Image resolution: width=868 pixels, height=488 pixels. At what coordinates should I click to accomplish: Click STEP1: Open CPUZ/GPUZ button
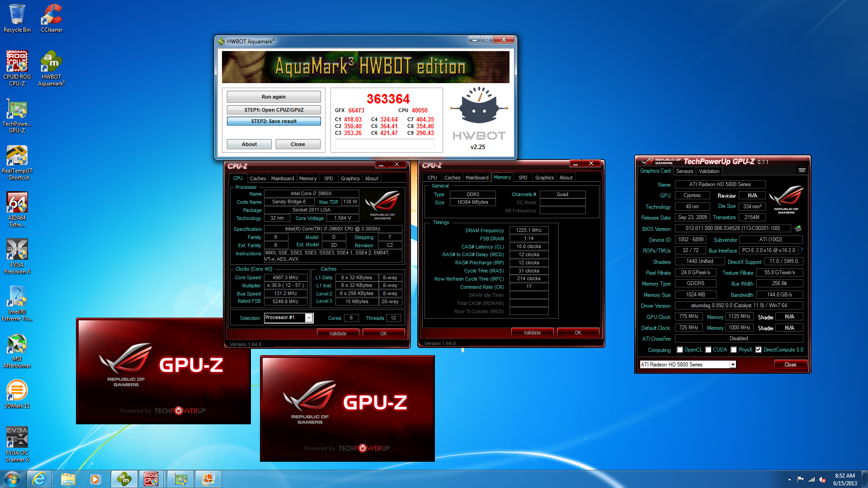[274, 110]
